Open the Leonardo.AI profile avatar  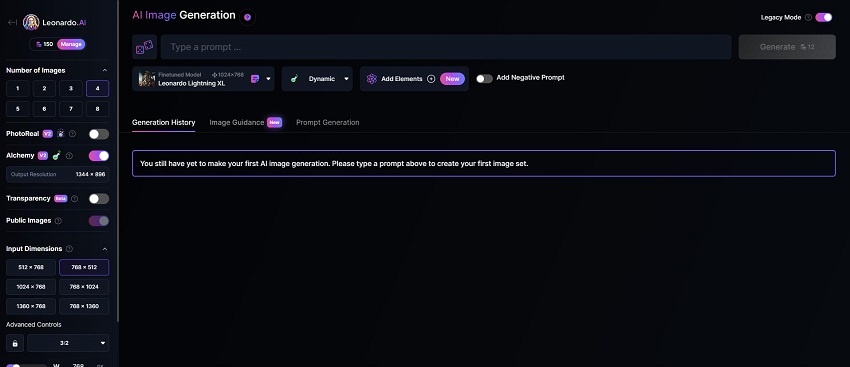pyautogui.click(x=31, y=22)
